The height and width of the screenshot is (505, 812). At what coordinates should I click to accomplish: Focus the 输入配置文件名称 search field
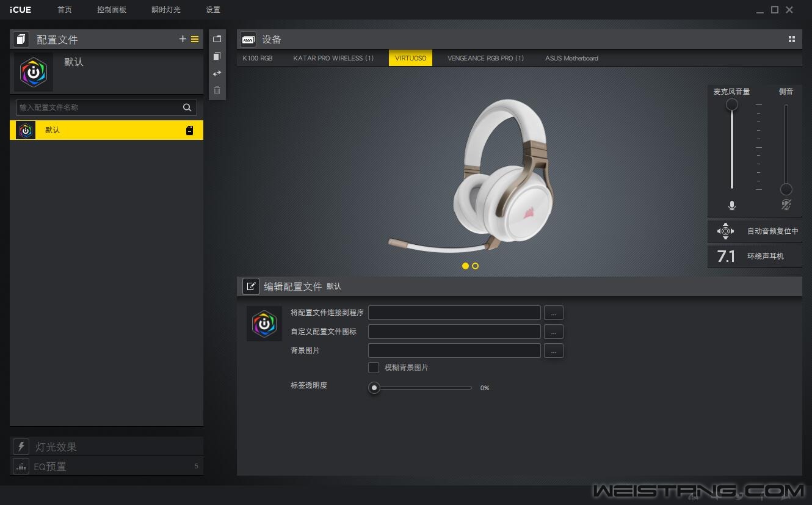click(x=106, y=107)
